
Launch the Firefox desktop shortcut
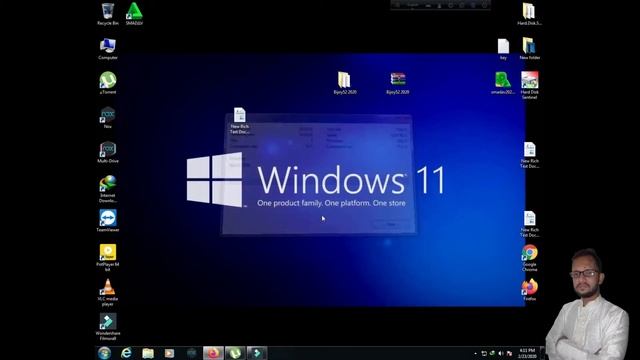[529, 290]
